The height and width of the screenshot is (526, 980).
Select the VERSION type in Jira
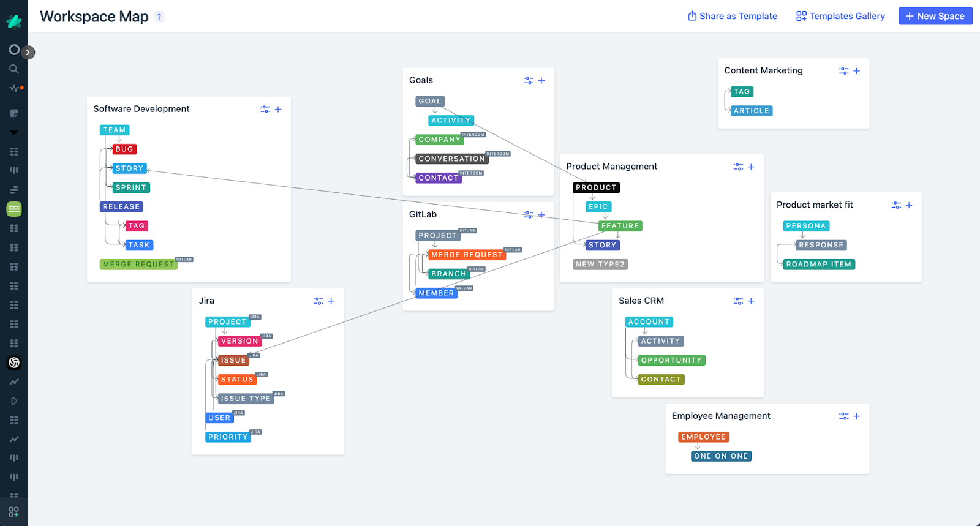[x=239, y=341]
